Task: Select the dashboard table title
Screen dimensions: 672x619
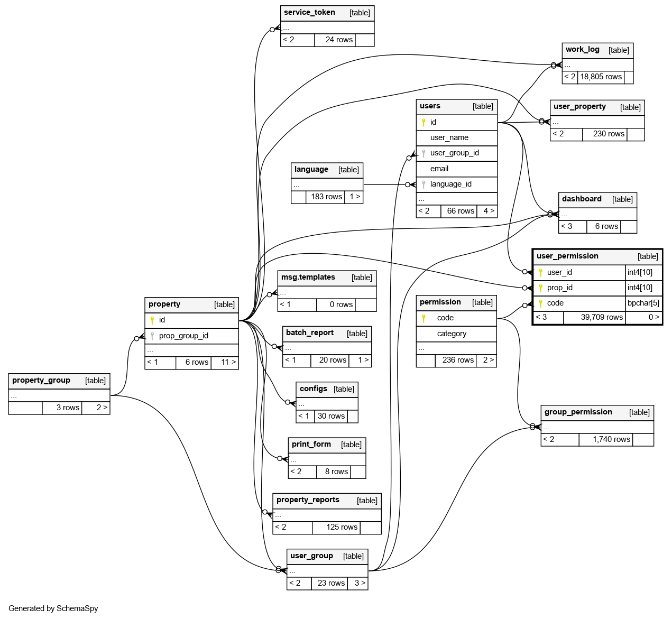Action: (x=582, y=199)
